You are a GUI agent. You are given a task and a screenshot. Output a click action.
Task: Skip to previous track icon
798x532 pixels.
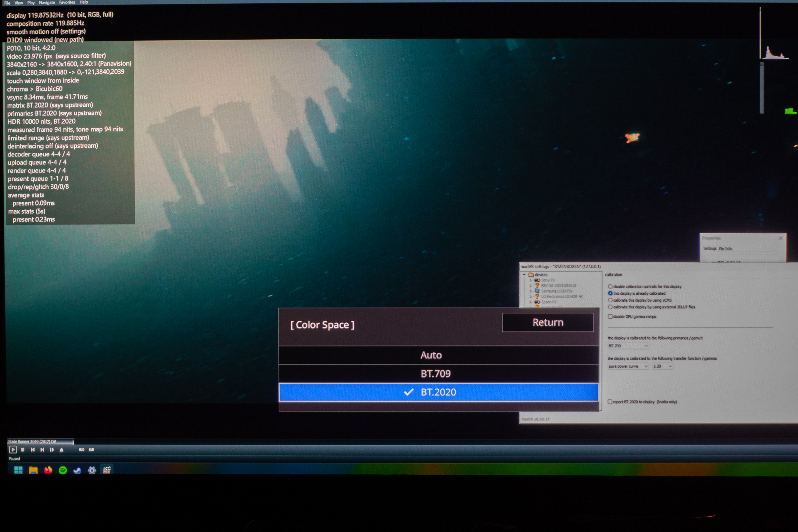tap(33, 450)
